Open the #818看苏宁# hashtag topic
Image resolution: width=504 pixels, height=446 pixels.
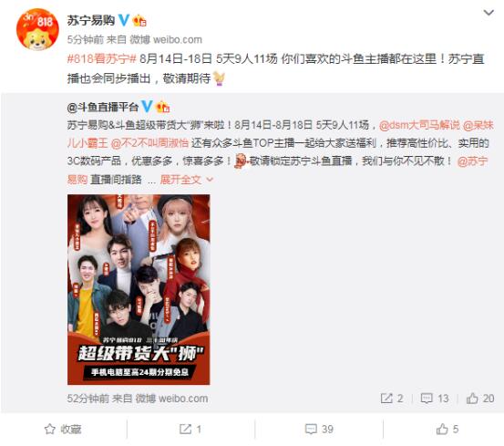click(x=102, y=59)
